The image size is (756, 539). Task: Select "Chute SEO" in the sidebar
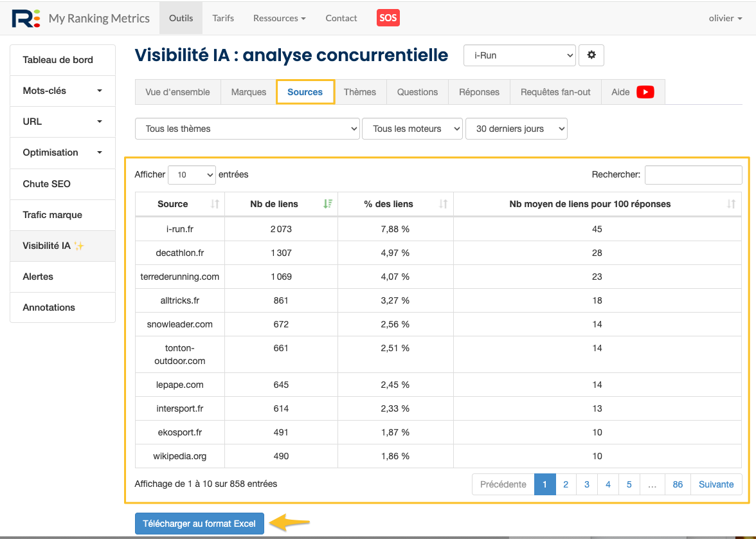coord(62,183)
